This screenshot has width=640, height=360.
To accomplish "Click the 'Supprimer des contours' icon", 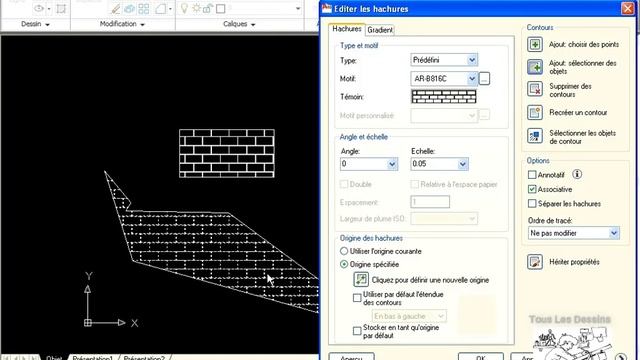I will coord(535,89).
